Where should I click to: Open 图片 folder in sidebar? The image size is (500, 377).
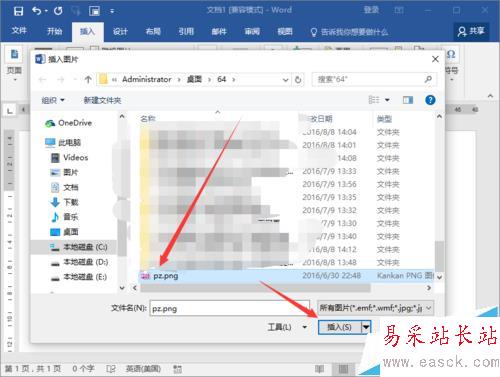coord(64,172)
